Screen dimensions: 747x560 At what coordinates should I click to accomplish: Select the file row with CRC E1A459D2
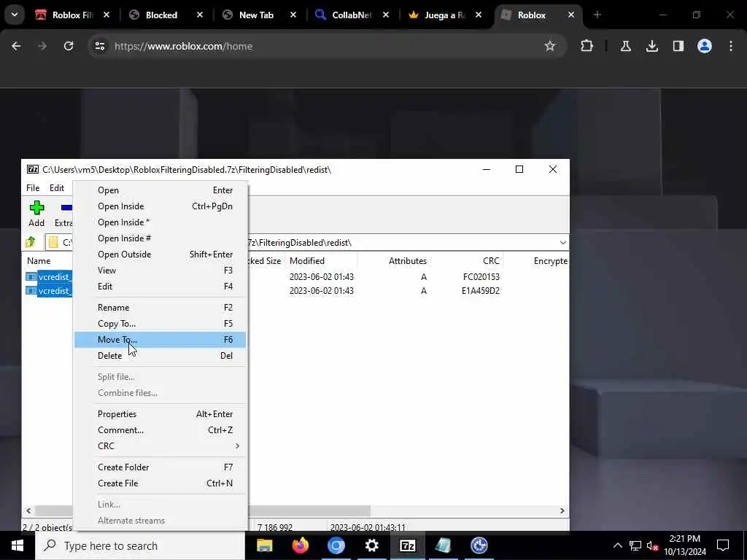(295, 291)
